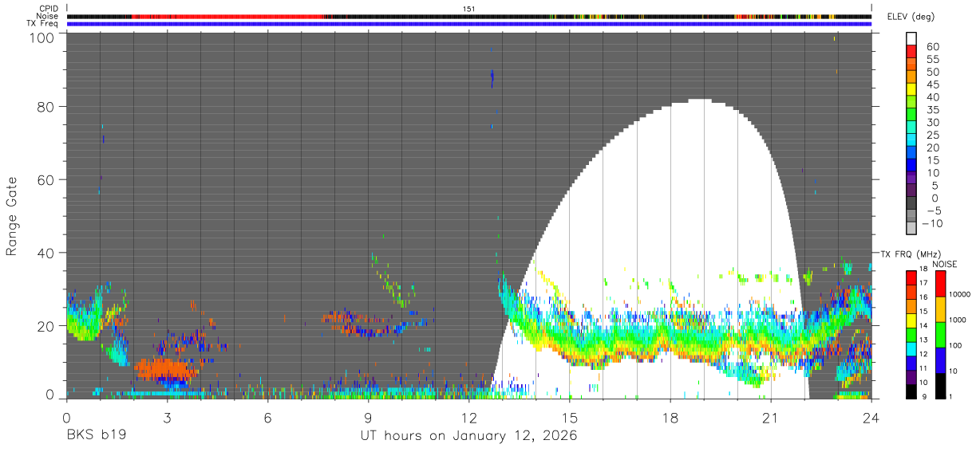Click the blue segment of NOISE colorbar
Image resolution: width=980 pixels, height=452 pixels.
tap(940, 360)
